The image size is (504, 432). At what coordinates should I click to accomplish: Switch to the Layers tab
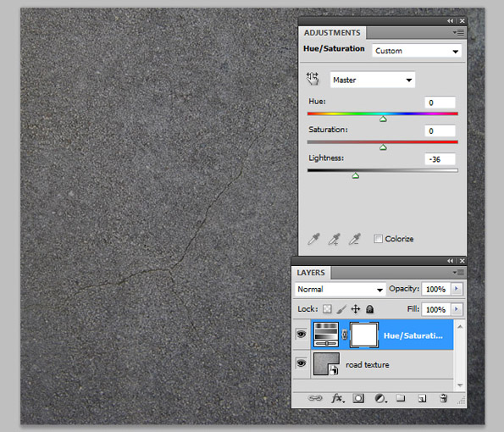[311, 273]
